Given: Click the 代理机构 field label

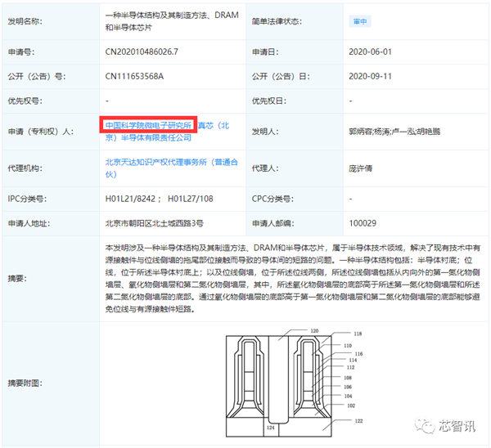Looking at the screenshot, I should click(25, 168).
